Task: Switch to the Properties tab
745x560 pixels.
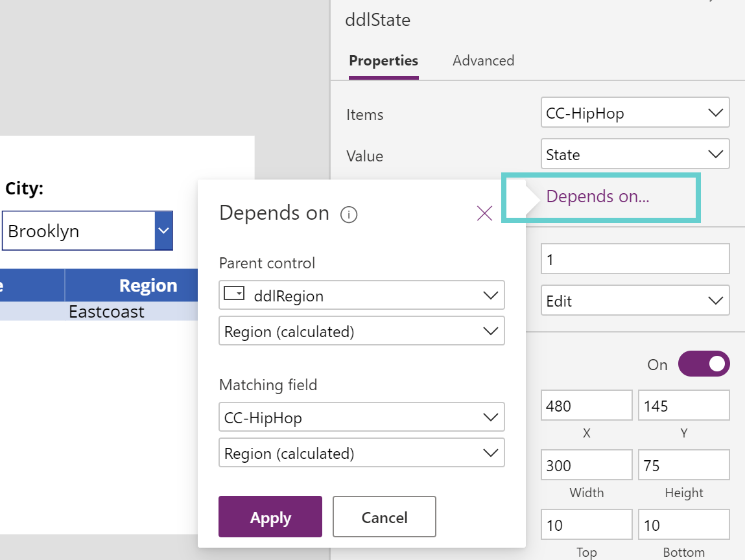Action: [383, 60]
